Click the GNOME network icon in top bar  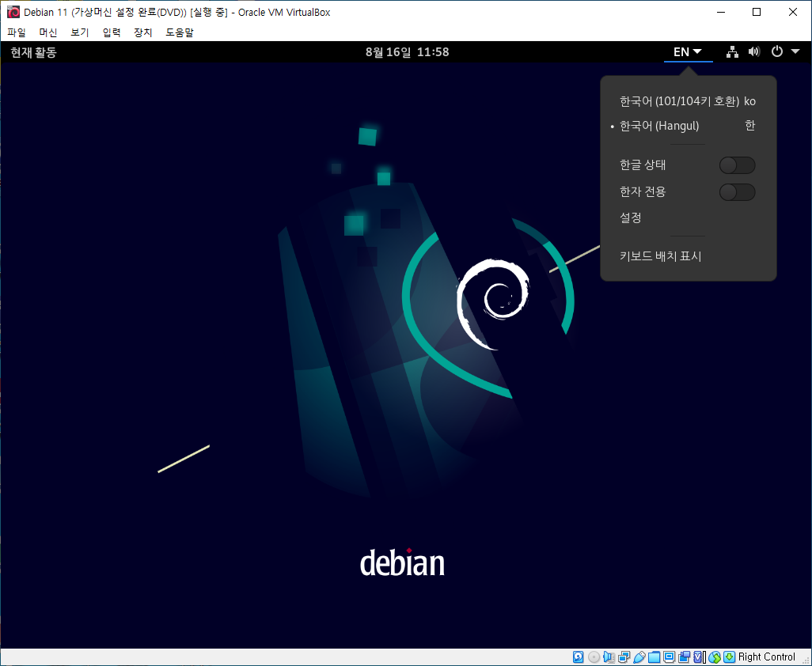732,51
